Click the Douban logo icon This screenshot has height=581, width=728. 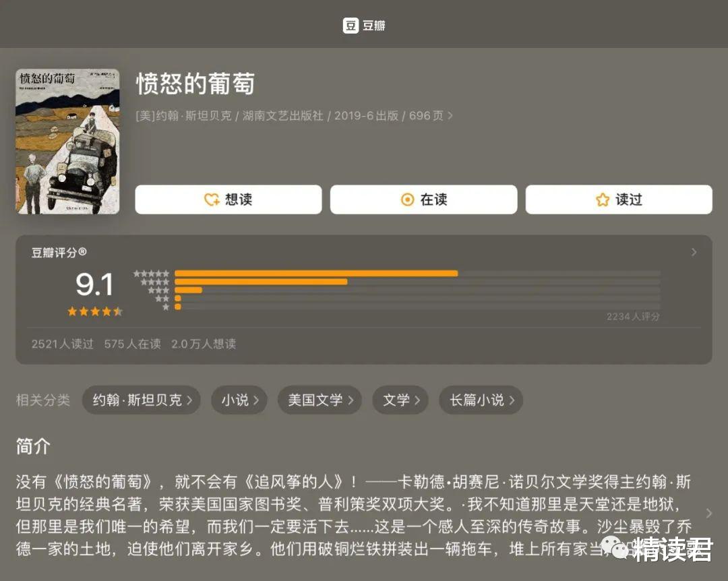click(351, 25)
